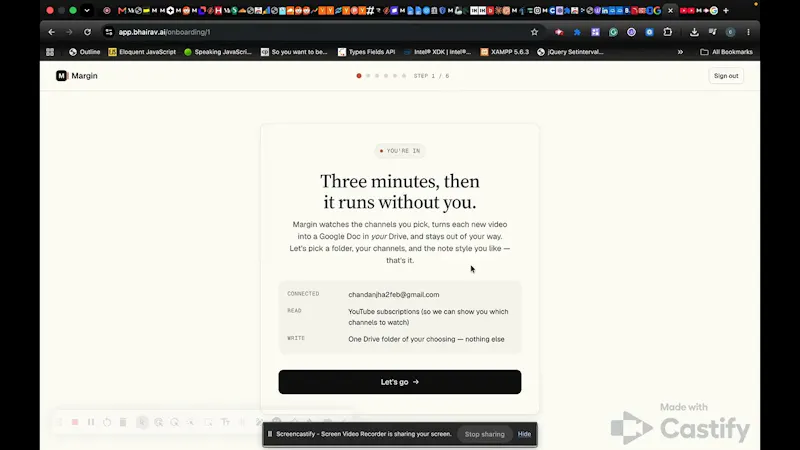Image resolution: width=800 pixels, height=450 pixels.
Task: Click the YOU'RE IN badge
Action: tap(399, 151)
